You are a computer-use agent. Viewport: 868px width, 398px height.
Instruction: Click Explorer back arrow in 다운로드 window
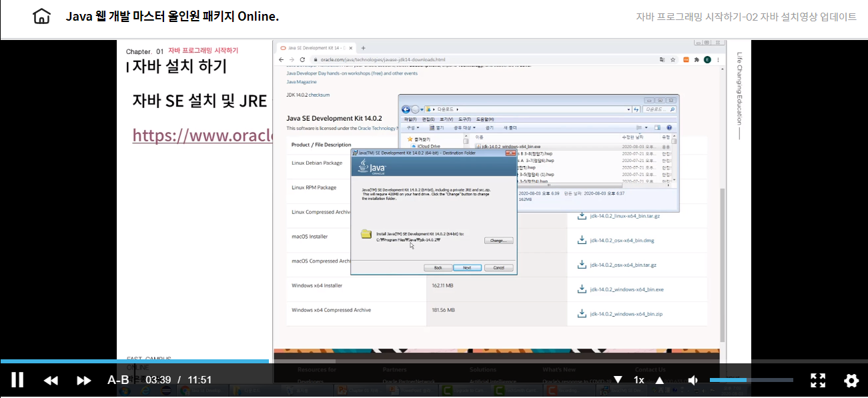click(405, 109)
